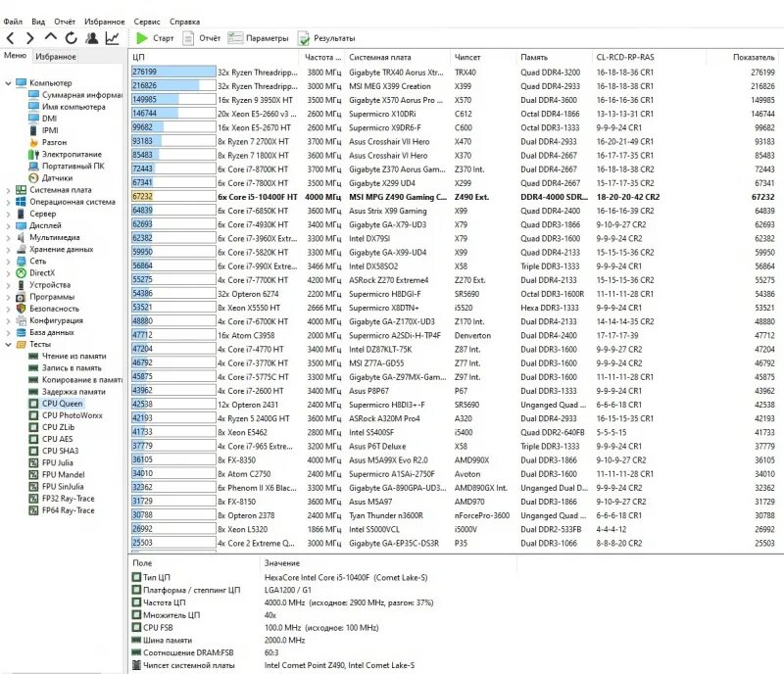Expand the Сервер tree node
The width and height of the screenshot is (784, 674).
coord(8,214)
